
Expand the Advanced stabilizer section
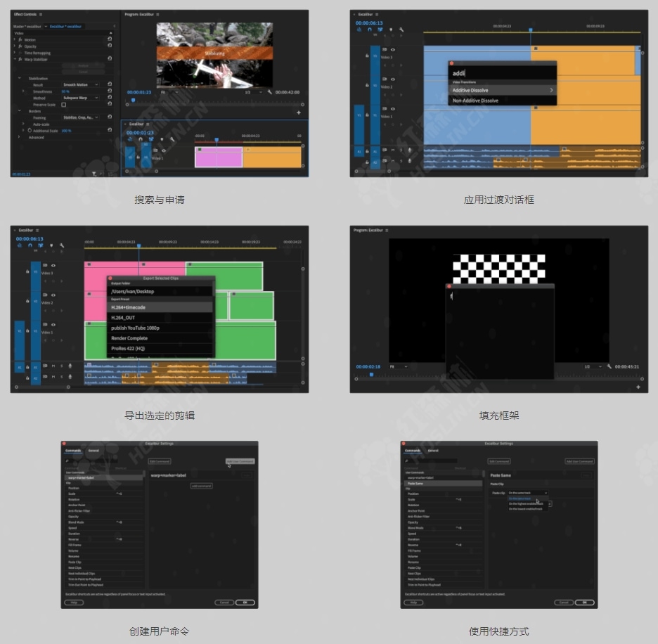19,137
